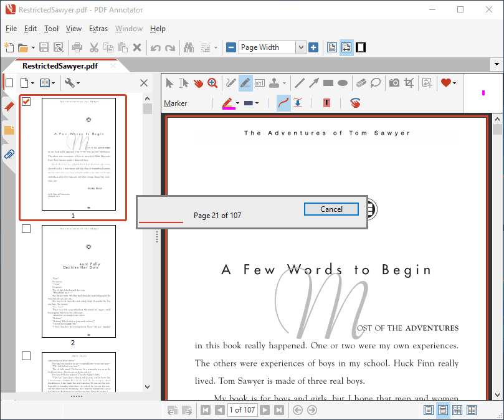The image size is (504, 420).
Task: Open the document tabs list dropdown
Action: pos(497,64)
